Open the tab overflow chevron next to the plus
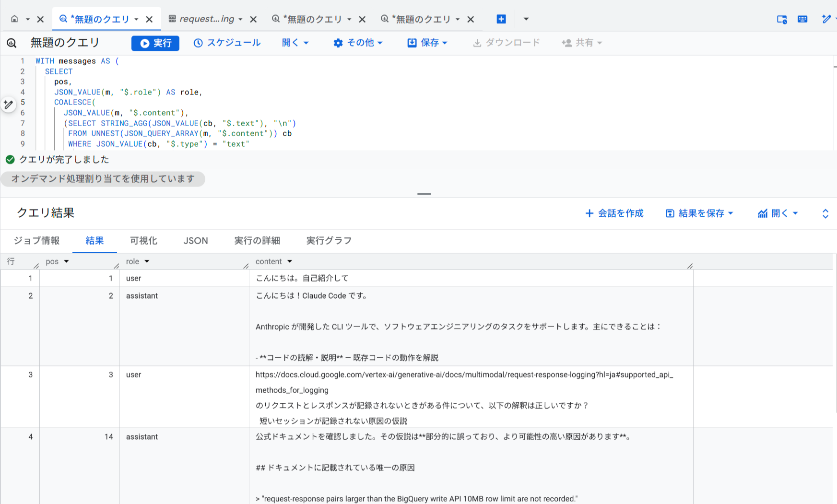The width and height of the screenshot is (837, 504). click(x=526, y=19)
